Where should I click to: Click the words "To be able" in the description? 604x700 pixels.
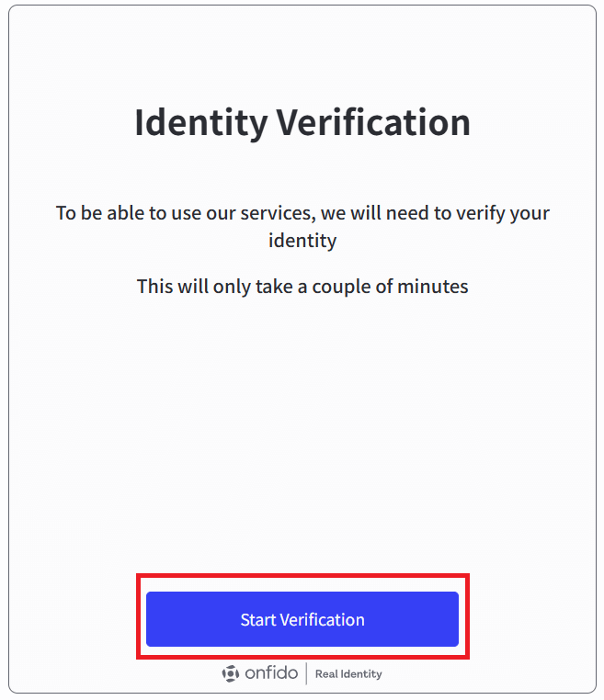(x=96, y=213)
